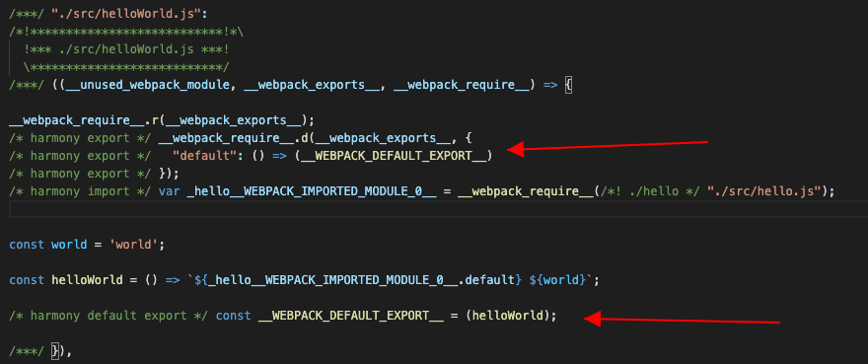Place cursor on the empty highlighted line
Screen dimensions: 868x364
click(438, 209)
